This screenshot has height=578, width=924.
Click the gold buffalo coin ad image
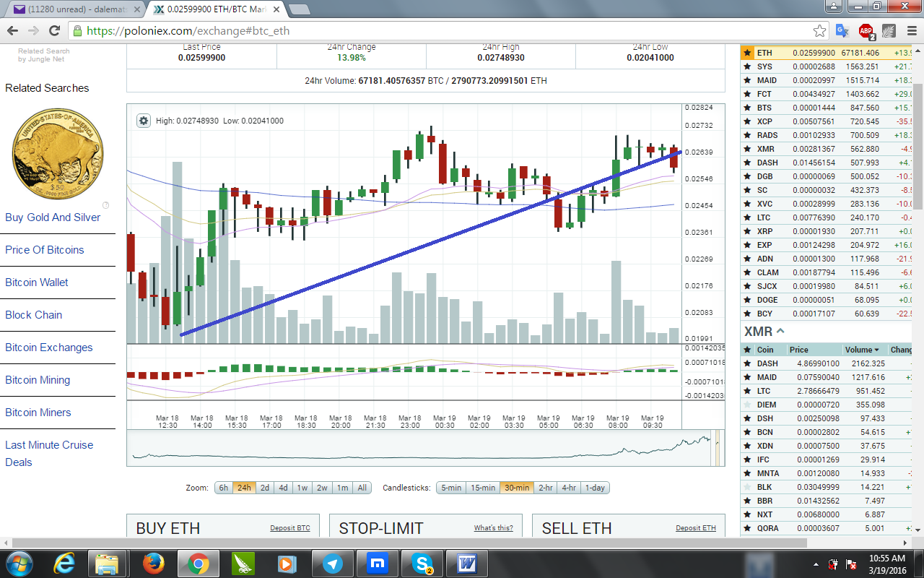[x=58, y=154]
